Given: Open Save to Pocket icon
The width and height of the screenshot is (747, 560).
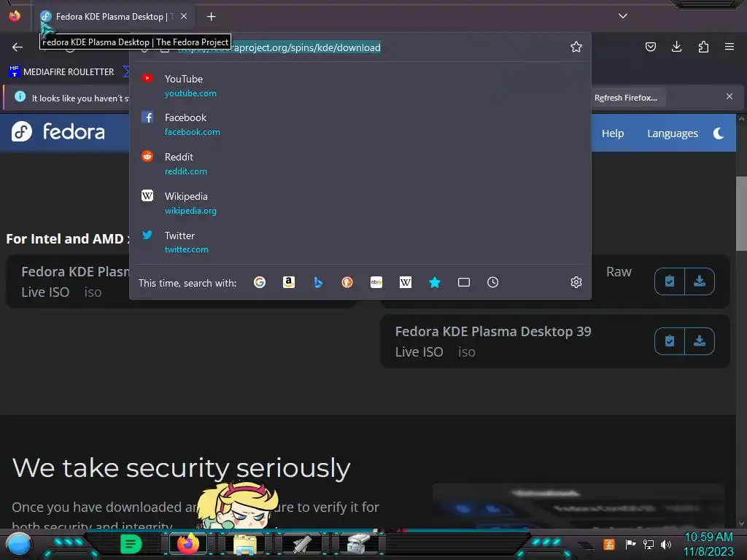Looking at the screenshot, I should pyautogui.click(x=650, y=47).
